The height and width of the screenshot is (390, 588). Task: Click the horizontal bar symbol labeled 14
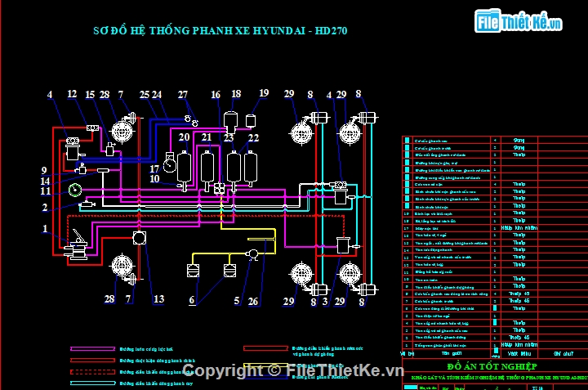[x=103, y=171]
